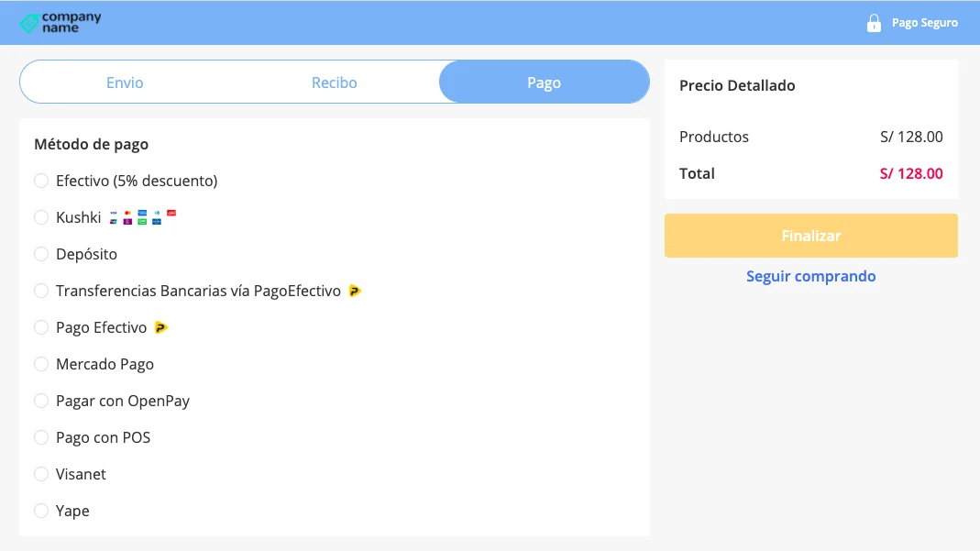Select Mercado Pago radio button
The height and width of the screenshot is (551, 980).
41,364
